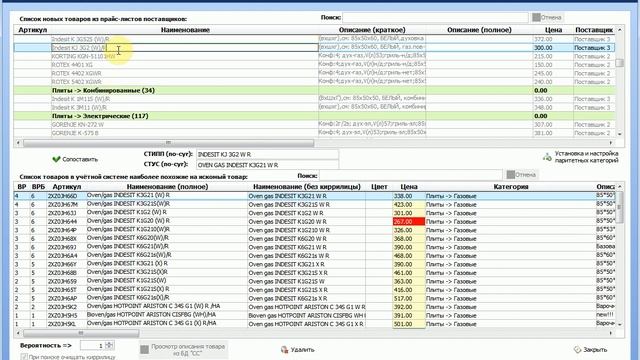Viewport: 640px width, 360px height.
Task: Click upper table vertical scrollbar thumb
Action: click(620, 63)
